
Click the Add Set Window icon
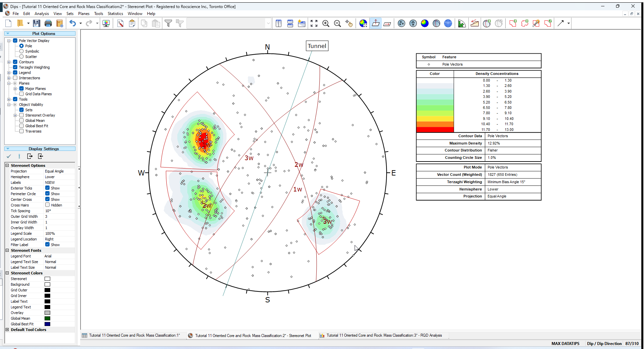pos(513,23)
